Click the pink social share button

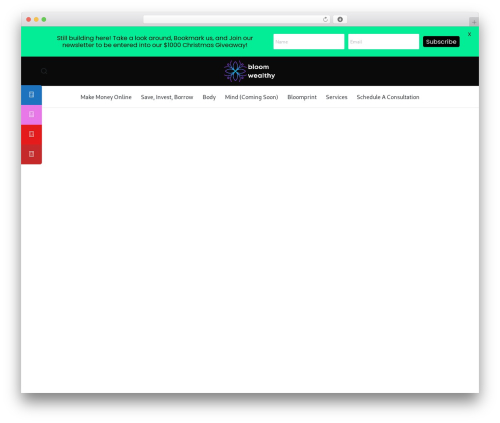pyautogui.click(x=31, y=115)
